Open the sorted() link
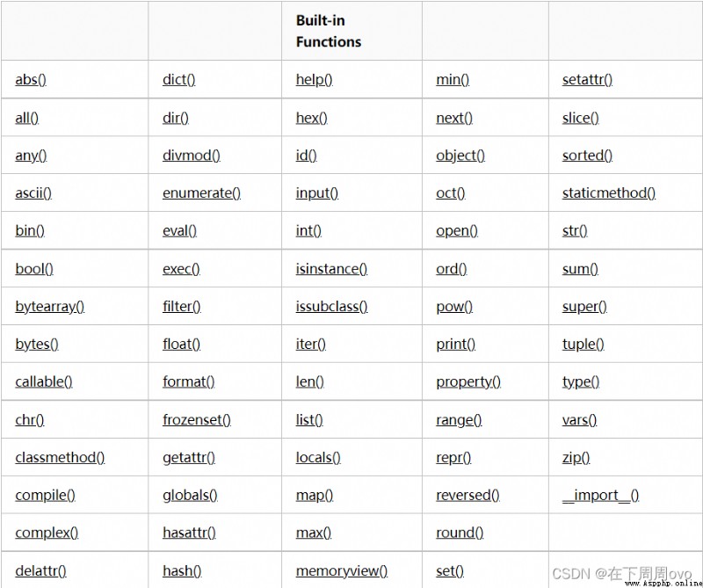 pos(587,156)
